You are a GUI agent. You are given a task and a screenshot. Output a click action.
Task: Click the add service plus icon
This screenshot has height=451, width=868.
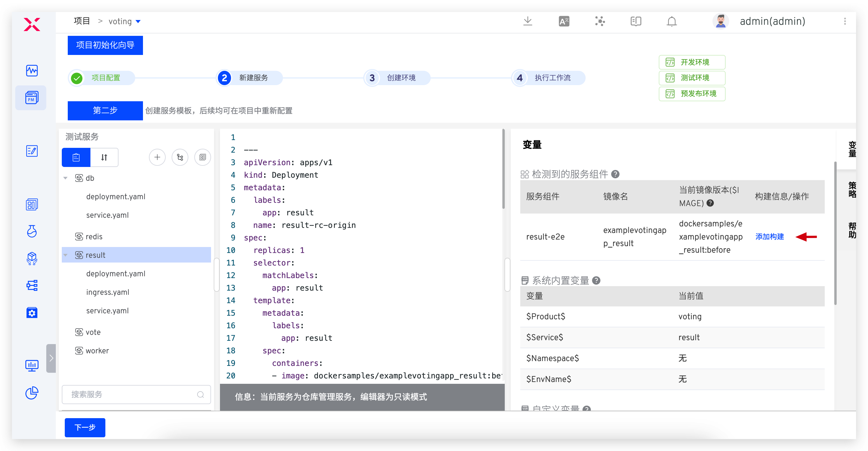click(x=157, y=157)
